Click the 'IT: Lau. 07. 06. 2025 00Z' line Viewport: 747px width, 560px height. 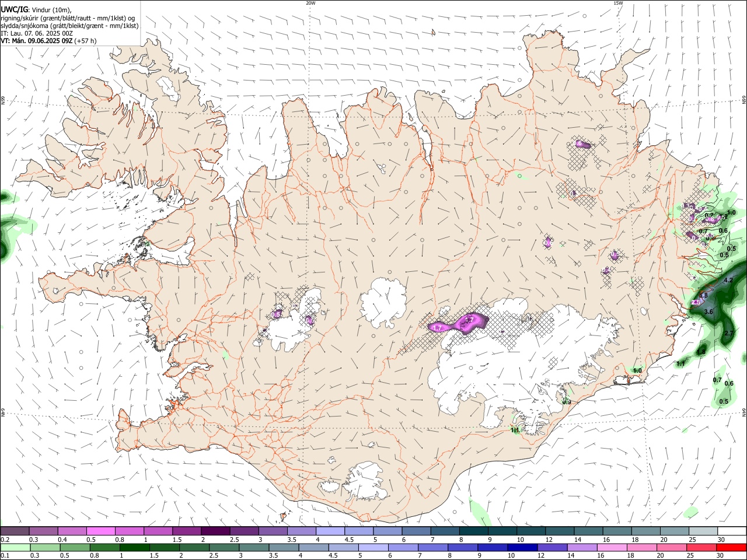(37, 33)
